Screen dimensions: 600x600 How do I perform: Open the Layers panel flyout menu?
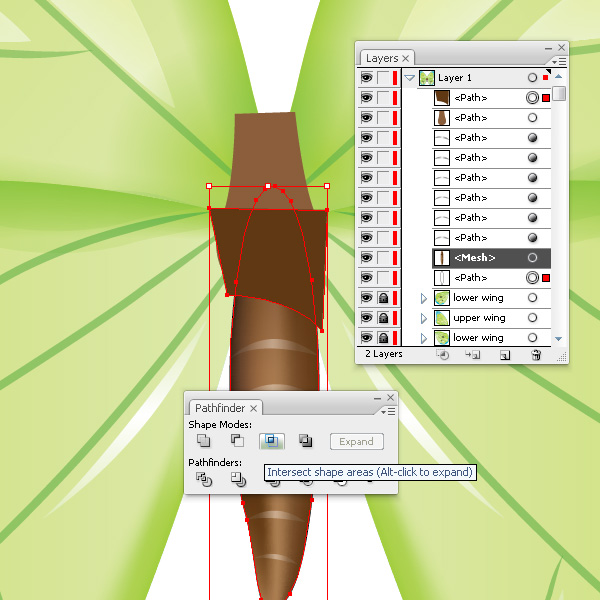pyautogui.click(x=559, y=61)
